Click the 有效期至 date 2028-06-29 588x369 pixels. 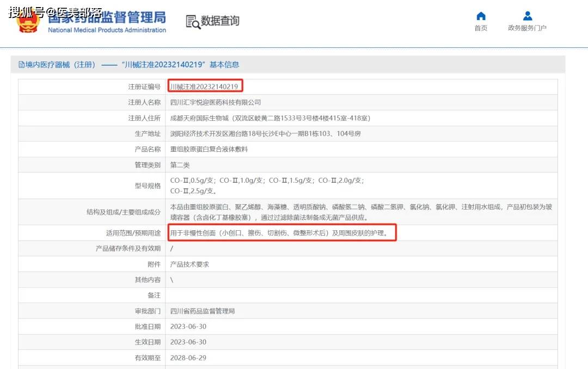coord(188,358)
